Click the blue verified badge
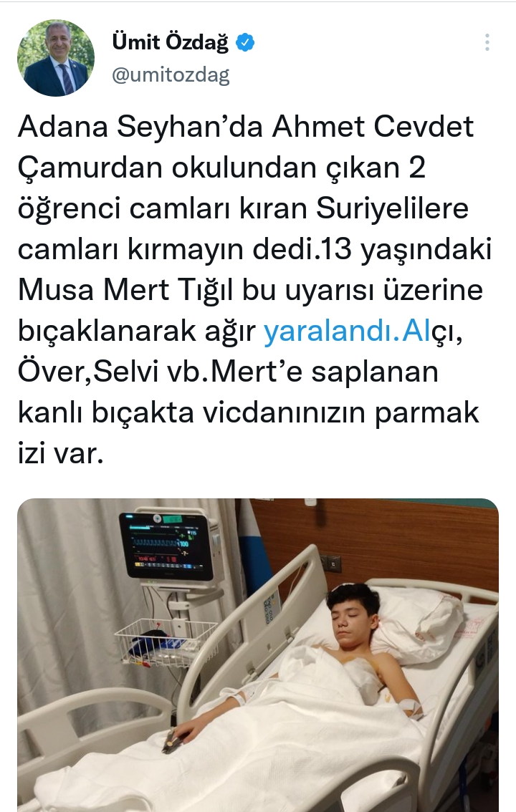The height and width of the screenshot is (812, 516). pos(245,42)
